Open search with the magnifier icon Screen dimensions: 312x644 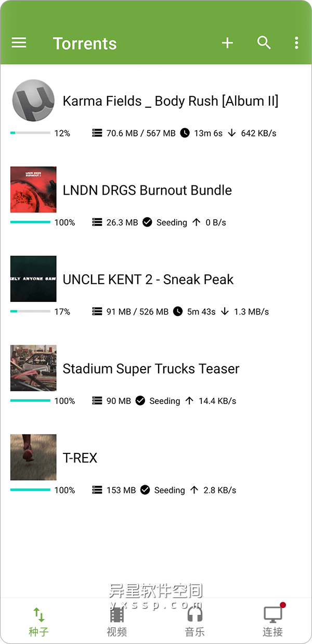tap(264, 43)
